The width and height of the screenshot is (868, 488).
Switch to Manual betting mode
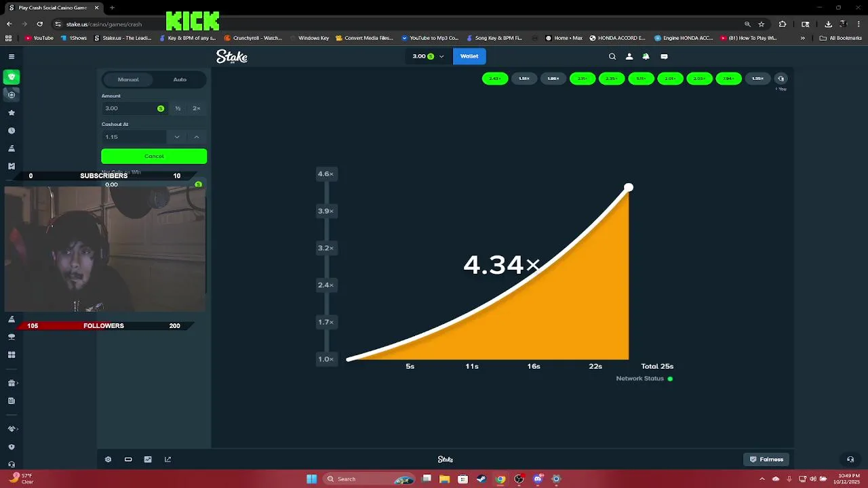point(128,79)
